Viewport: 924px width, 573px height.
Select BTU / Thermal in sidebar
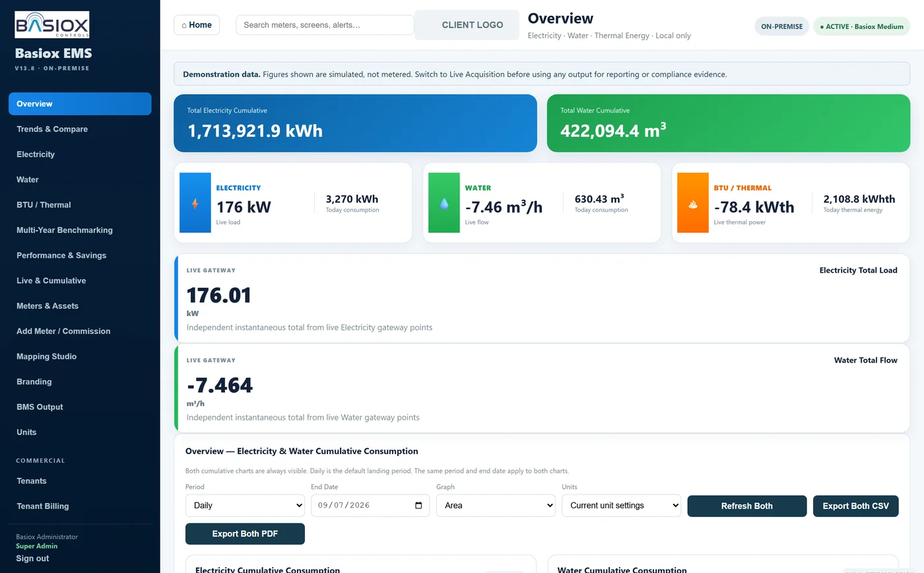tap(80, 205)
